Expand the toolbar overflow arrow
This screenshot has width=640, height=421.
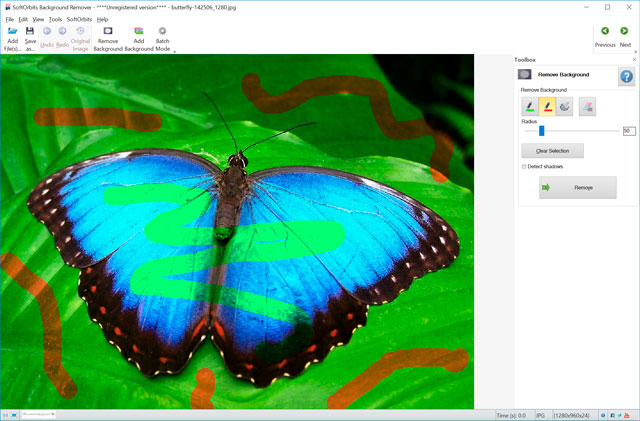[175, 50]
